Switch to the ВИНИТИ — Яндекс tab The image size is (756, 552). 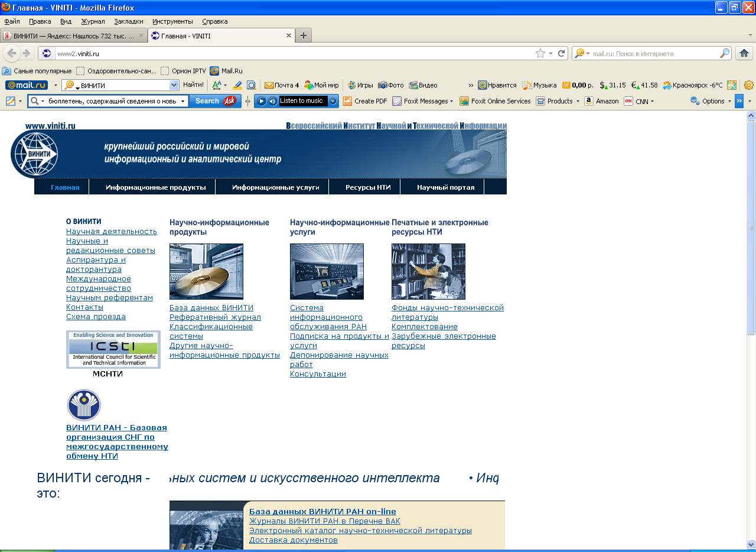pyautogui.click(x=73, y=35)
